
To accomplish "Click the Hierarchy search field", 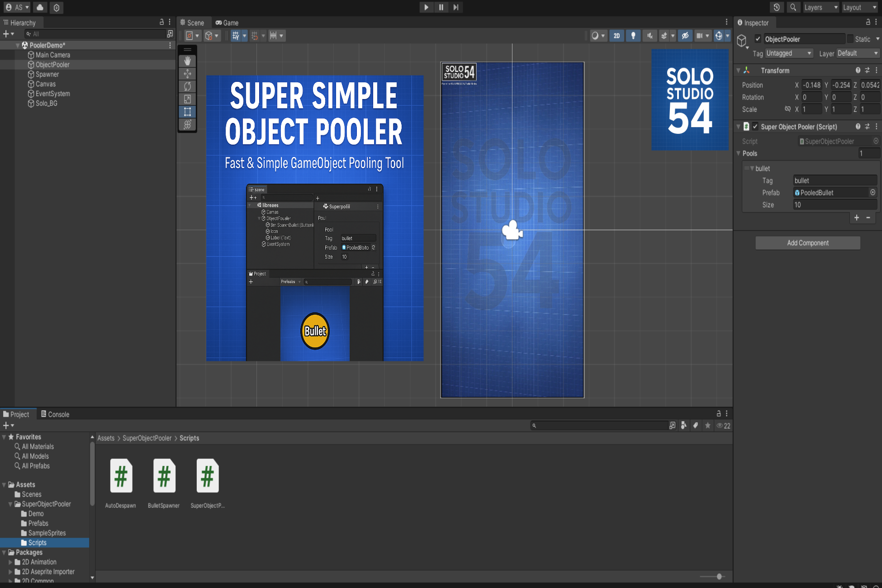I will pos(95,34).
